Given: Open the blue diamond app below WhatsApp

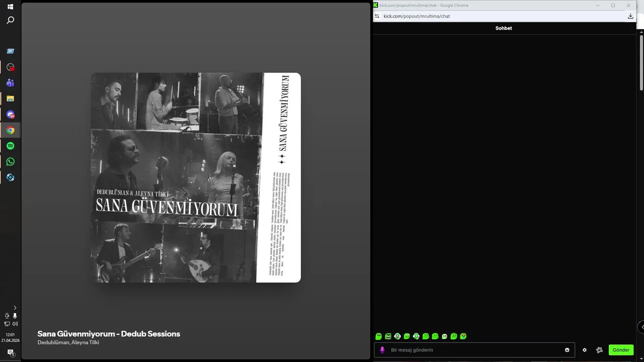Looking at the screenshot, I should pos(10,177).
